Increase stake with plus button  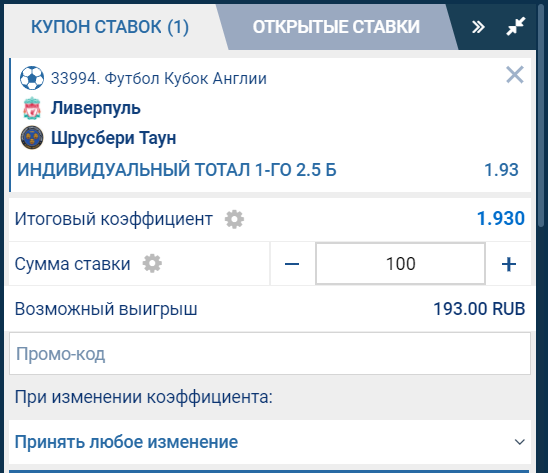[509, 264]
